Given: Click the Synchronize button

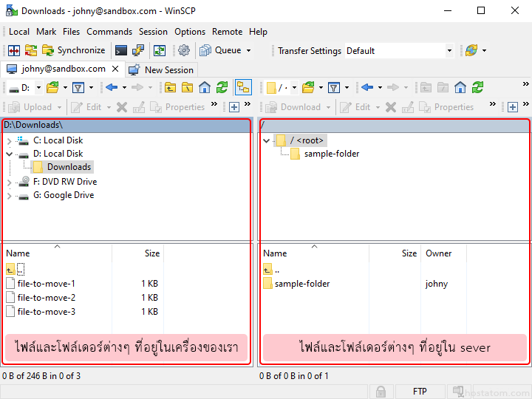Looking at the screenshot, I should [74, 51].
